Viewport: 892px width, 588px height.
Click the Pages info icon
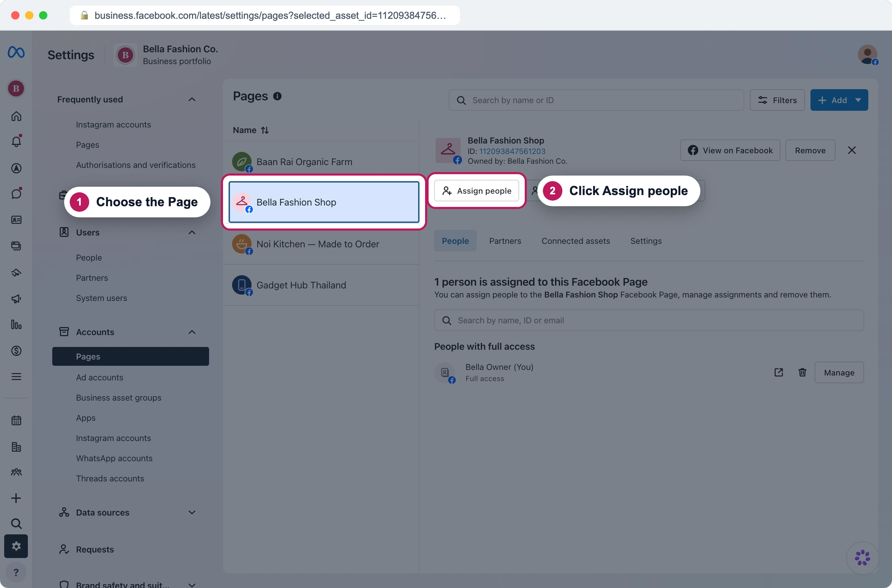tap(277, 96)
